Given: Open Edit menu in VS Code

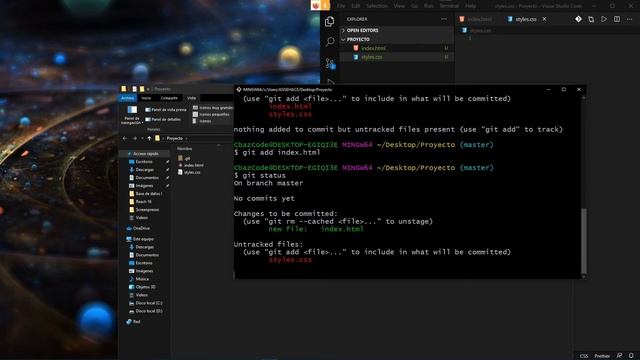Looking at the screenshot, I should click(x=356, y=6).
